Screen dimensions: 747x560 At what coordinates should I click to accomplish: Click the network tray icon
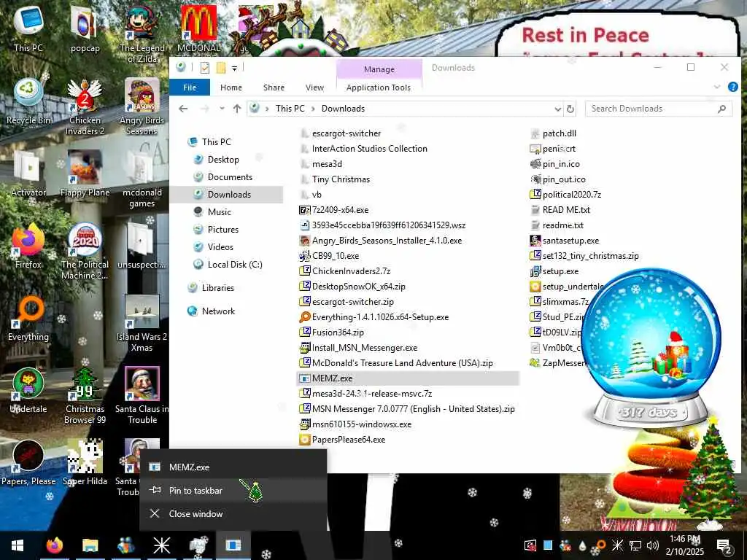click(x=635, y=545)
